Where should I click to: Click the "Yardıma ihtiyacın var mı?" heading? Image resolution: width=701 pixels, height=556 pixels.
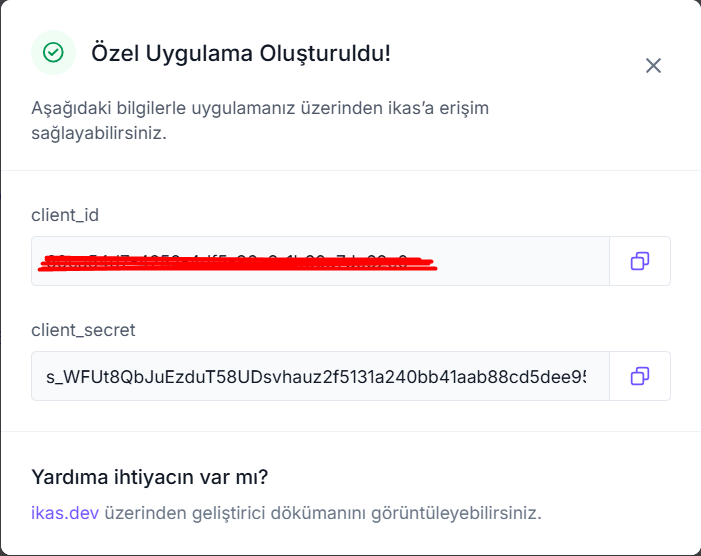tap(150, 477)
